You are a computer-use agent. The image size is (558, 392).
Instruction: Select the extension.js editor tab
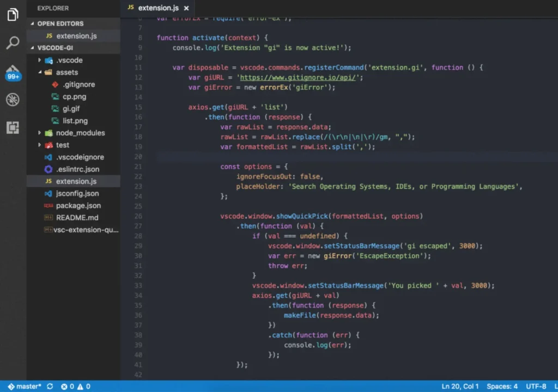tap(157, 8)
